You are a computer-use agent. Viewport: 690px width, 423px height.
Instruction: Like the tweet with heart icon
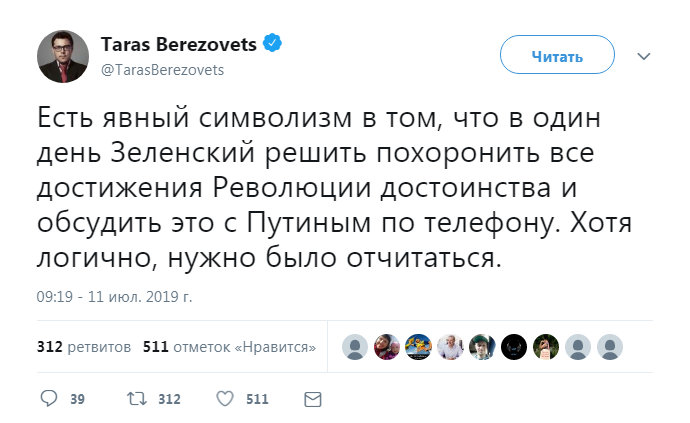pos(226,399)
